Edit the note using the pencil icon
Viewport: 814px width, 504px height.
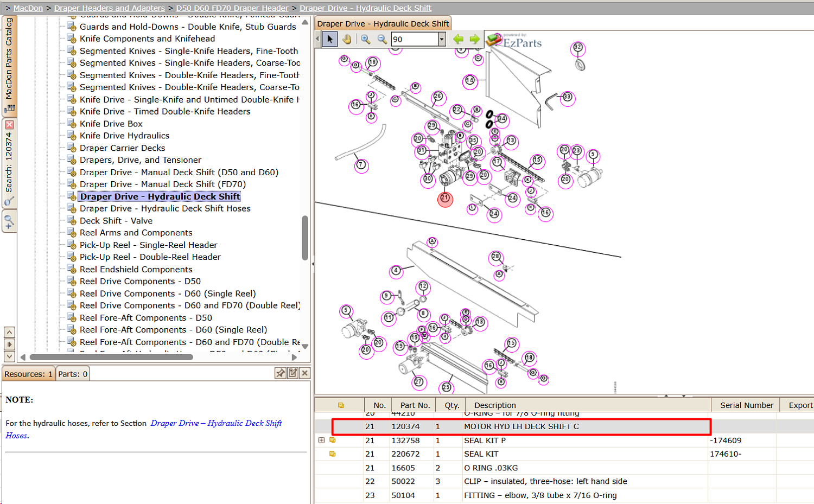pyautogui.click(x=293, y=373)
